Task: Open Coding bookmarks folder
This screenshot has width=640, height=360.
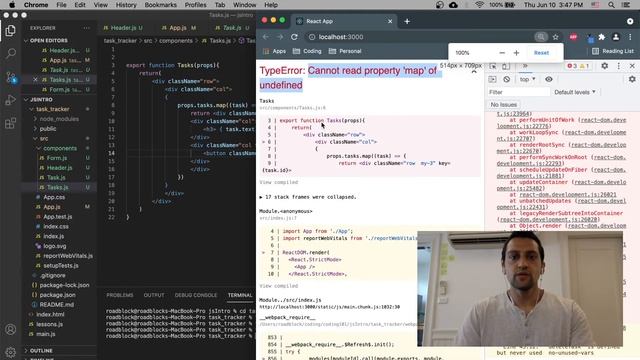Action: pyautogui.click(x=307, y=51)
